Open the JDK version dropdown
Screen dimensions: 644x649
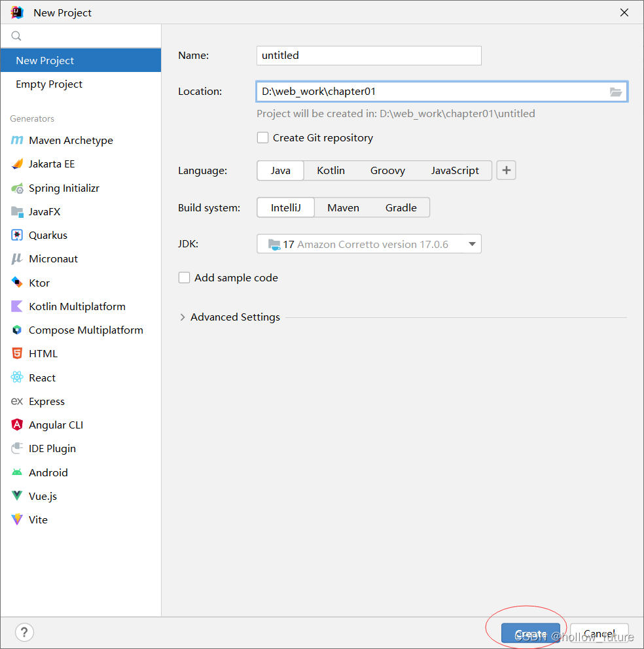tap(369, 244)
